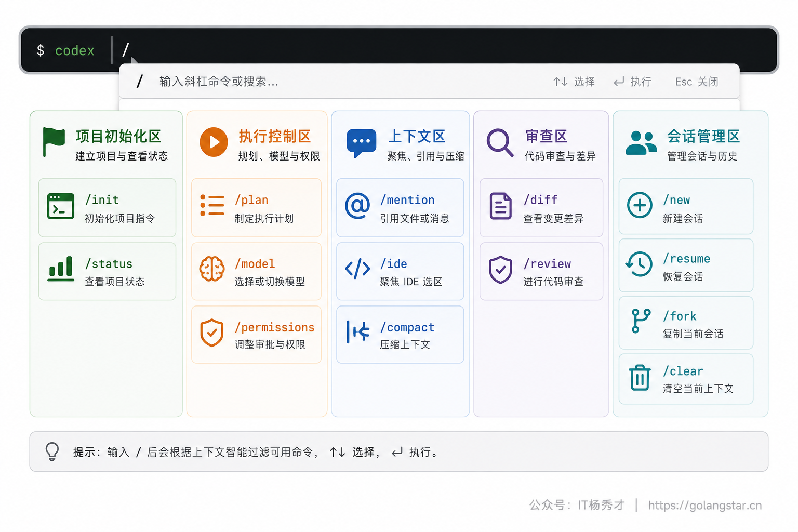Click the 清空当前上下文 description
This screenshot has width=798, height=532.
click(698, 389)
